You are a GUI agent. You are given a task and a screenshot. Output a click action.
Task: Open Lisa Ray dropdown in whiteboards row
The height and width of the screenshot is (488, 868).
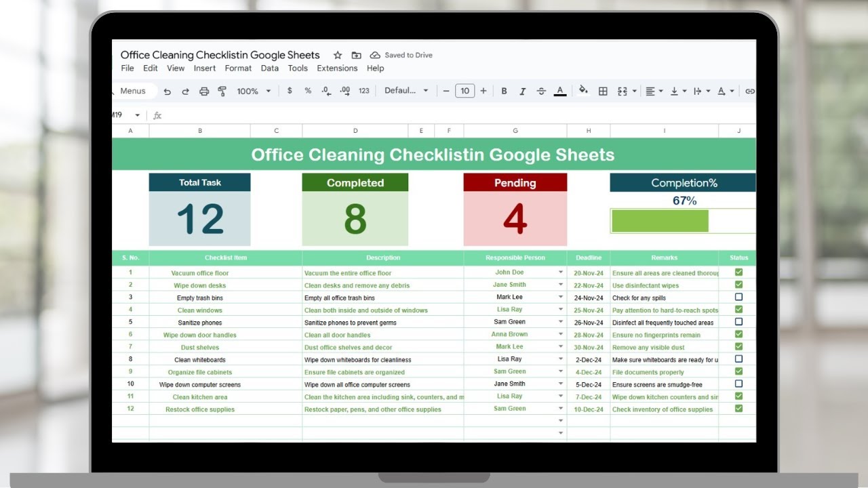coord(561,359)
